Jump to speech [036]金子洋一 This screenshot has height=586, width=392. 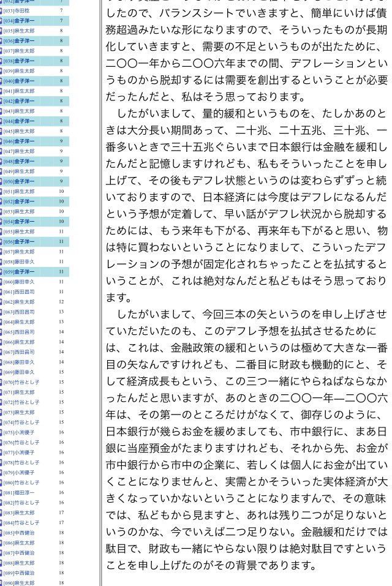point(19,41)
